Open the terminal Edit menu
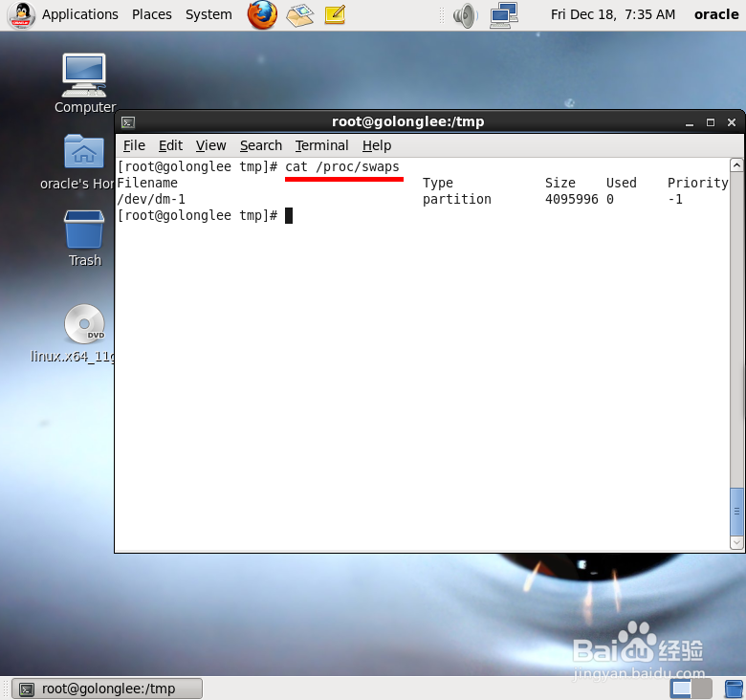 tap(170, 145)
